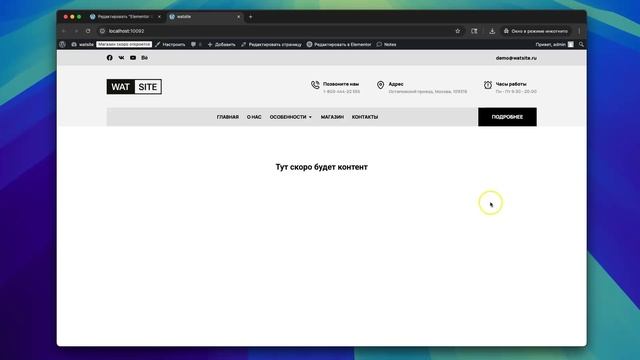This screenshot has width=640, height=360.
Task: Click the working hours clock icon
Action: pyautogui.click(x=488, y=85)
